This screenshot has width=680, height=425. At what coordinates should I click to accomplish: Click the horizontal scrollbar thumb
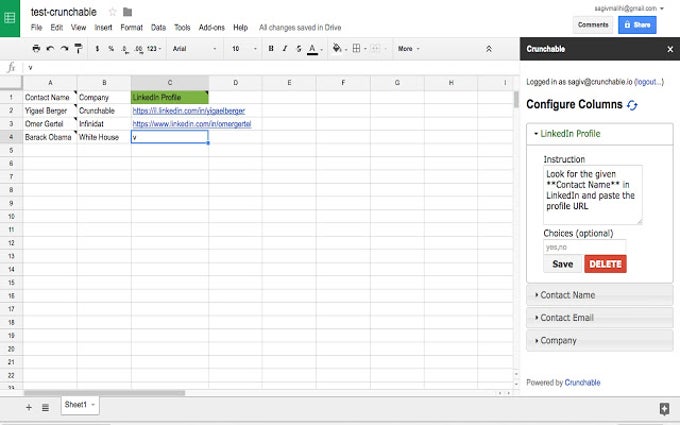pos(105,393)
